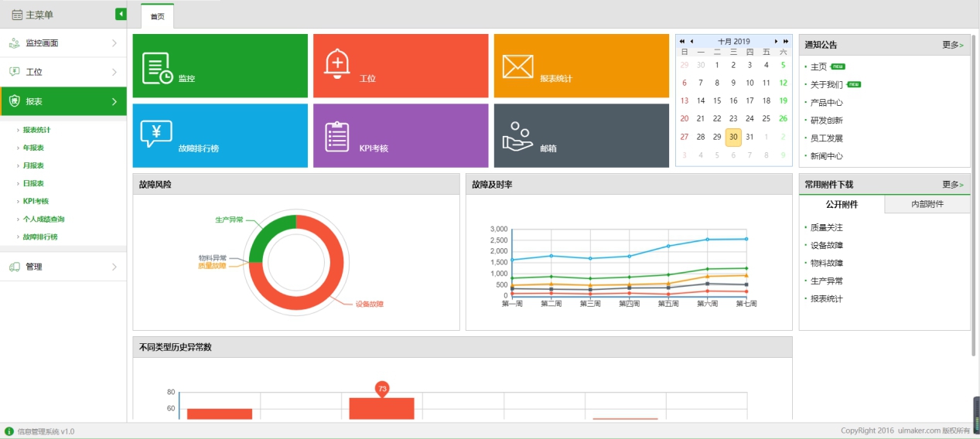Go to previous month in calendar
The image size is (980, 439).
[691, 41]
